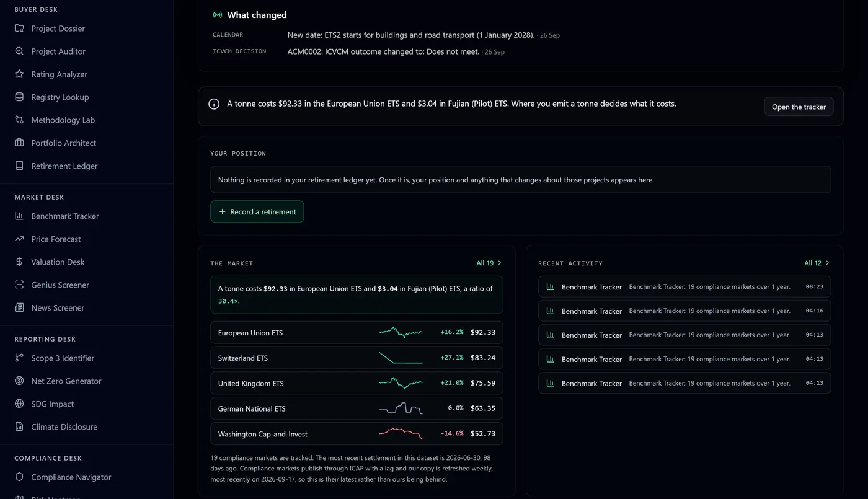868x499 pixels.
Task: Click the SDG Impact globe icon
Action: click(x=19, y=404)
